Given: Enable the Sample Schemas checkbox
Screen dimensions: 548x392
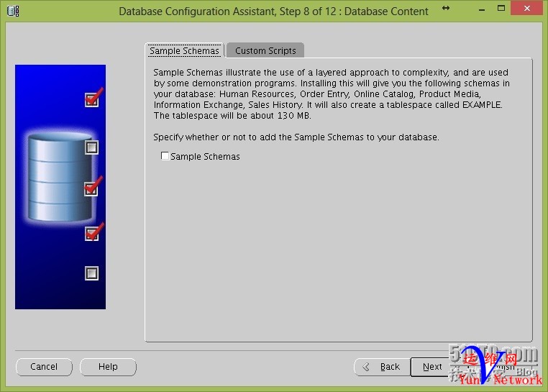Looking at the screenshot, I should click(165, 156).
